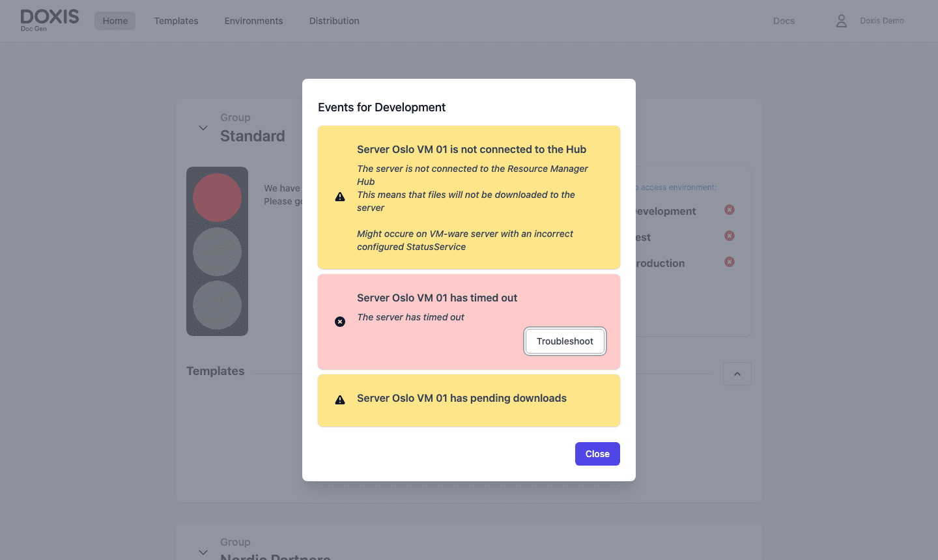Click the 'Might occure on VM-ware server' note
Viewport: 938px width, 560px height.
pyautogui.click(x=465, y=240)
